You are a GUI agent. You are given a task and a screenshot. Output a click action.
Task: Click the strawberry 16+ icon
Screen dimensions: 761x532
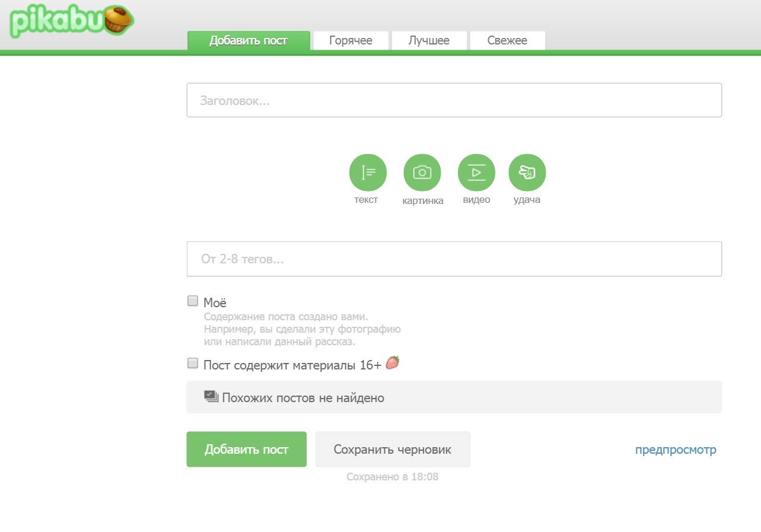393,362
